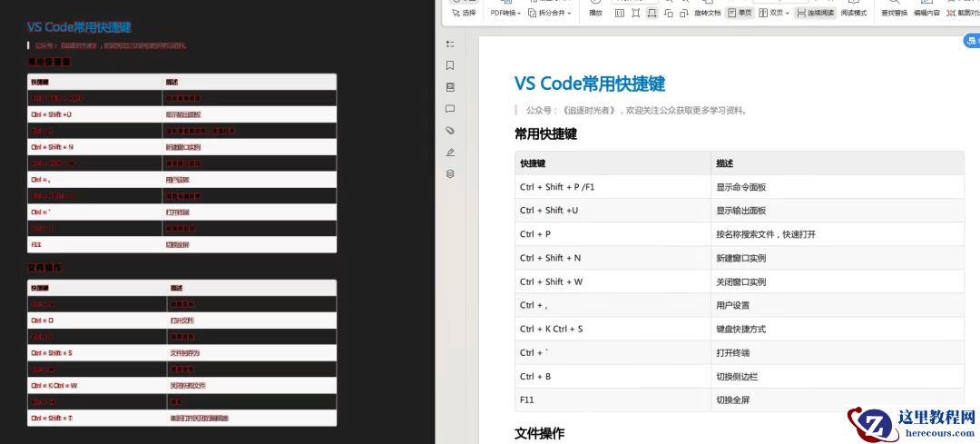Toggle 双页 double page view
This screenshot has width=980, height=444.
[771, 13]
